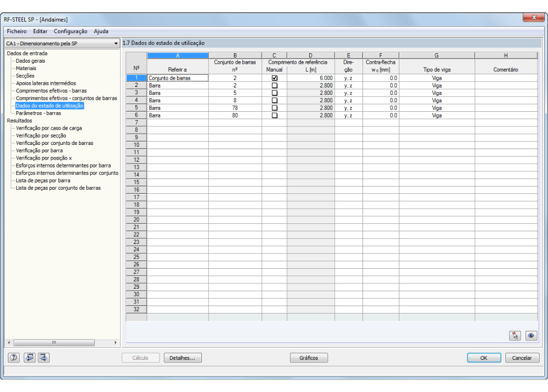Click the pick member graphically icon
This screenshot has height=392, width=548.
click(x=515, y=336)
